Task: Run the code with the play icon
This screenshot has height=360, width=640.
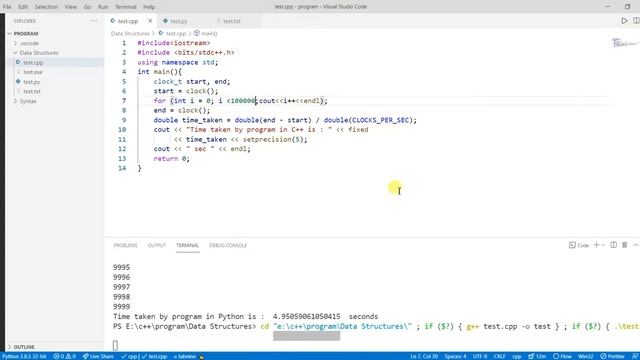Action: coord(624,21)
